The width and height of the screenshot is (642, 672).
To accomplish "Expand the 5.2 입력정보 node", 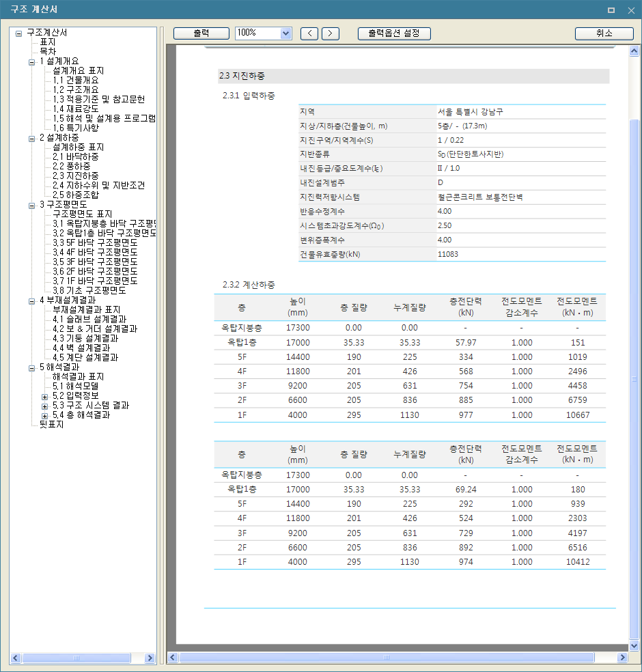I will click(x=44, y=396).
